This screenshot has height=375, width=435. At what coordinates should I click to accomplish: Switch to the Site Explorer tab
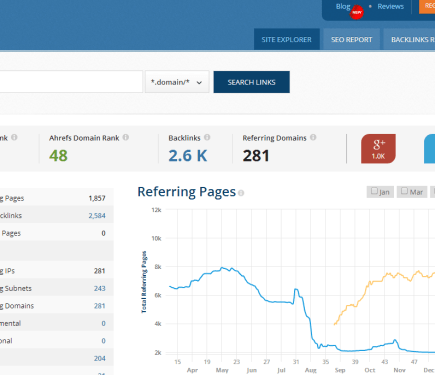287,39
